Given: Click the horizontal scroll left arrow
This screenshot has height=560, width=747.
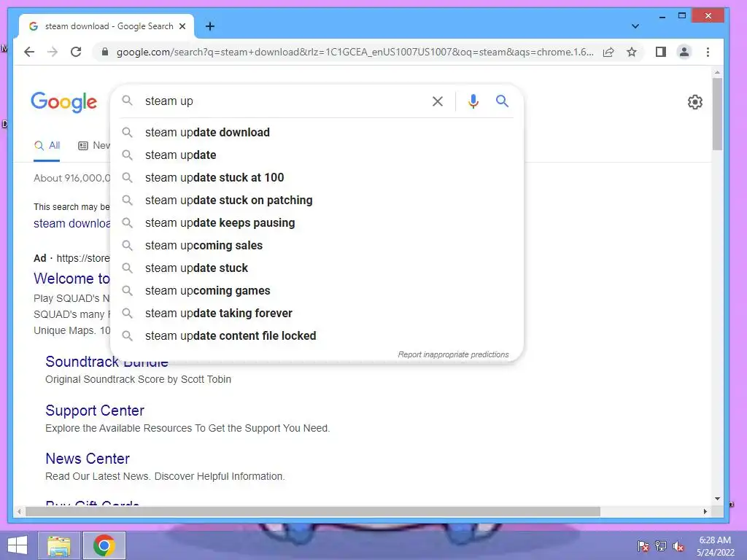Looking at the screenshot, I should 19,511.
